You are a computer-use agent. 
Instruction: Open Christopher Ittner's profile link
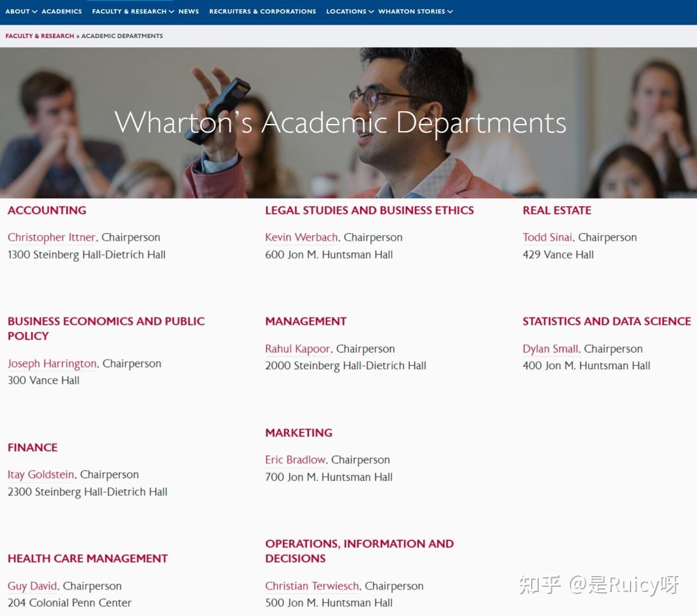52,237
